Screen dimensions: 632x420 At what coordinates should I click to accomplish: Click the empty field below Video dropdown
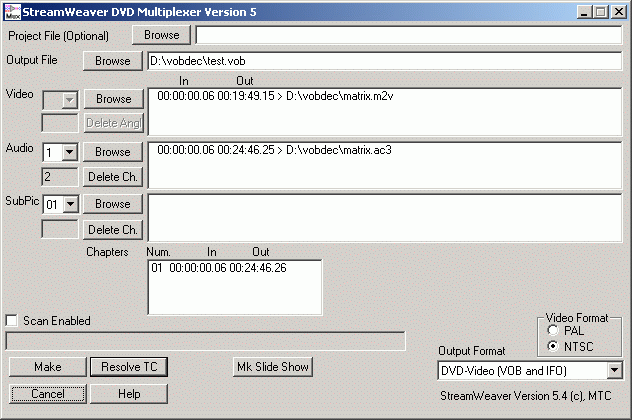(x=60, y=123)
